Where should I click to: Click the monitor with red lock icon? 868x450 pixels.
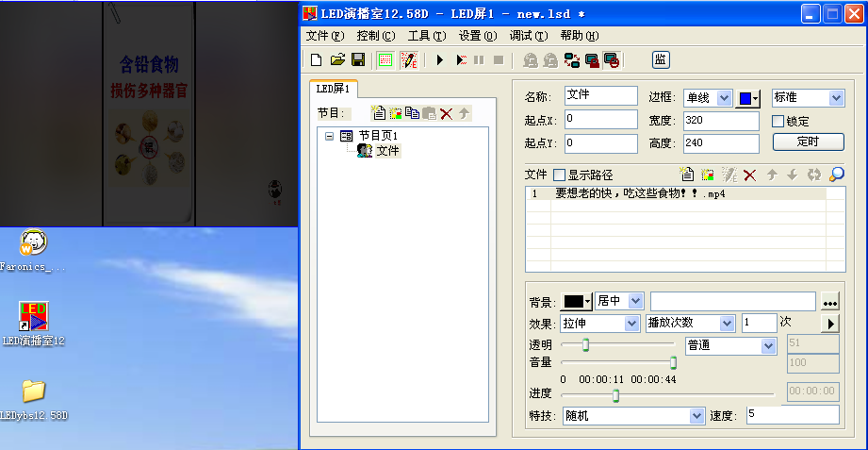tap(592, 59)
